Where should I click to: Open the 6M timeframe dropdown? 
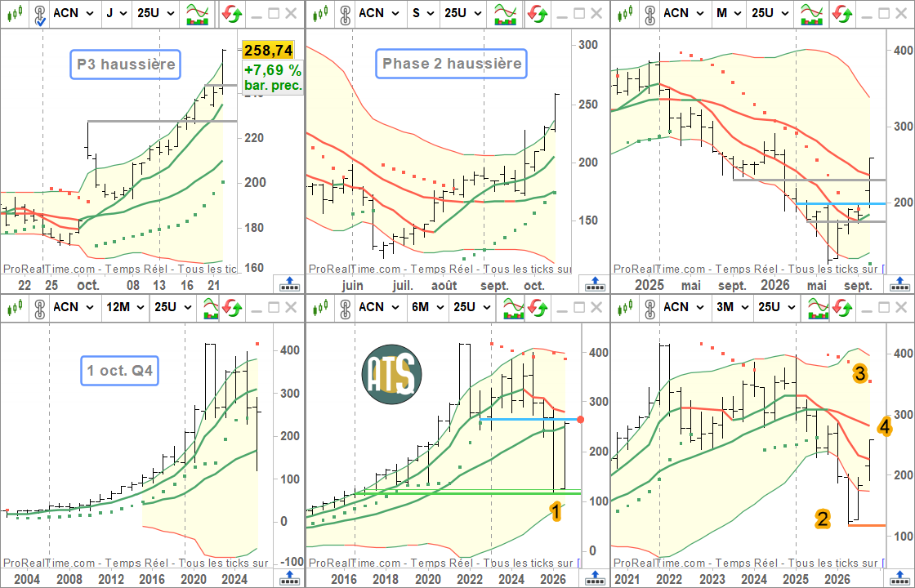tap(427, 307)
